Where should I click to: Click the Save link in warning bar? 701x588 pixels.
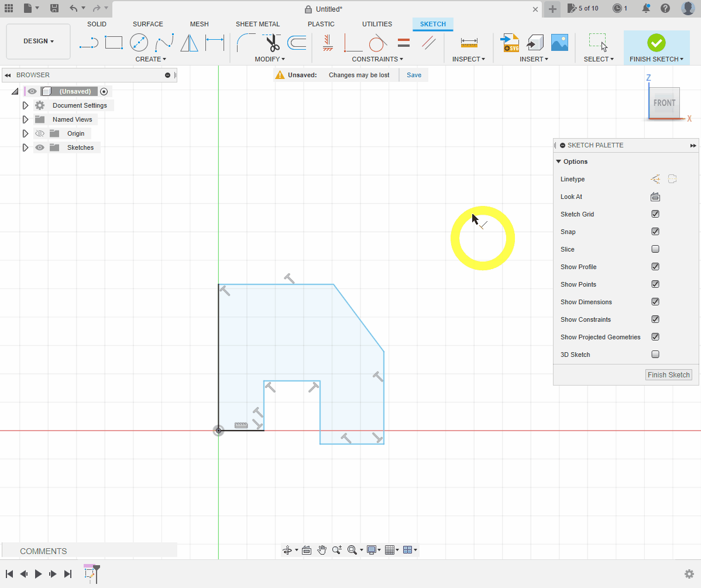(x=414, y=75)
